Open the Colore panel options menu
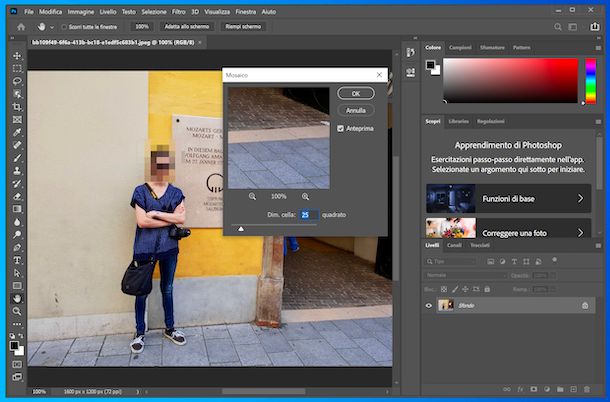The width and height of the screenshot is (610, 402). tap(598, 48)
